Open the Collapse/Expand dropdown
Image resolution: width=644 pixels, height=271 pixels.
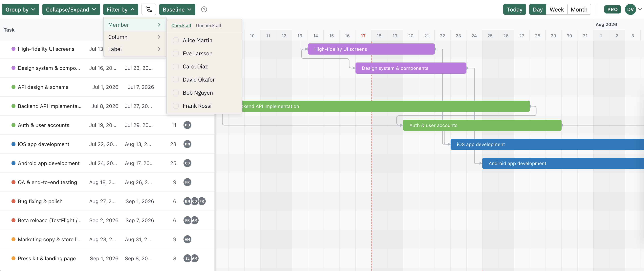tap(71, 10)
